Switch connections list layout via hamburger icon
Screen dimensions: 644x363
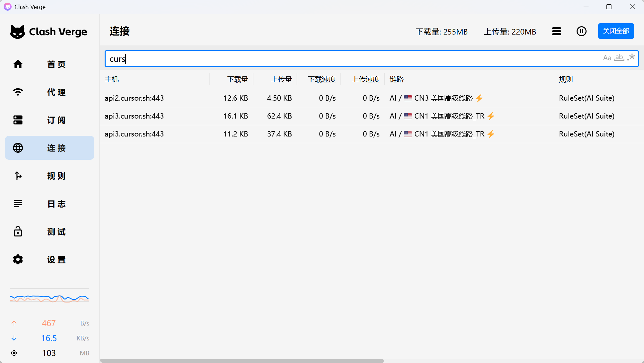pos(557,31)
